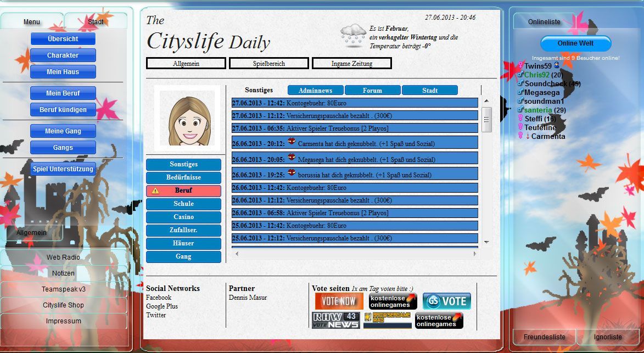Click the warning icon on Beruf button
This screenshot has height=353, width=644.
155,191
